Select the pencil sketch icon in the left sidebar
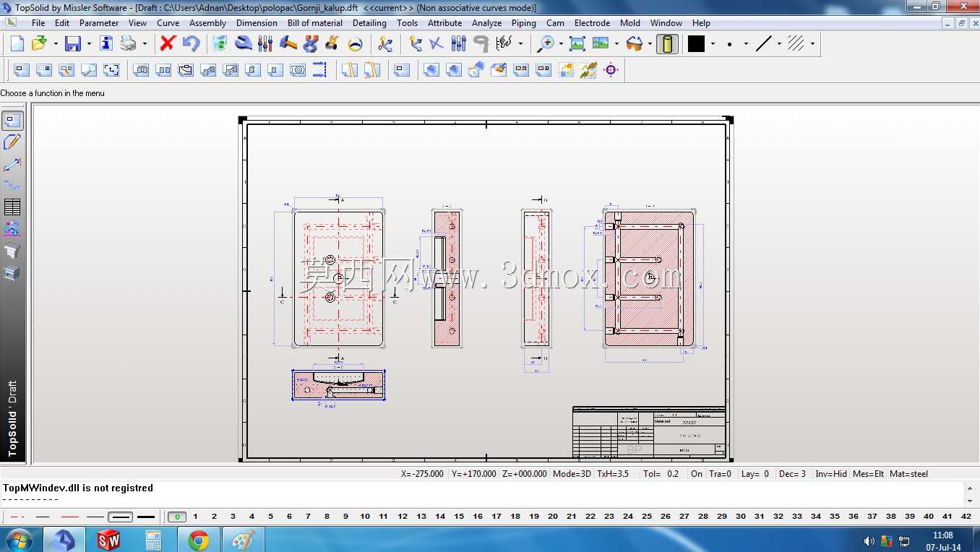Screen dimensions: 980x552 pos(12,142)
